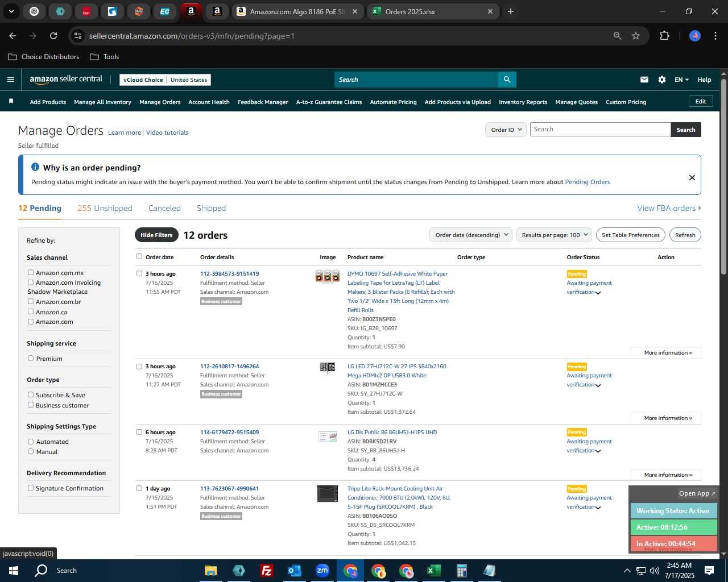Open Excel from the taskbar
The width and height of the screenshot is (728, 582).
(434, 571)
